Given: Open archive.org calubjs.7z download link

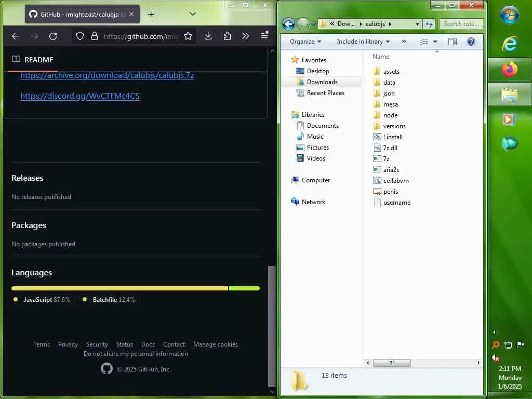Looking at the screenshot, I should [x=107, y=75].
